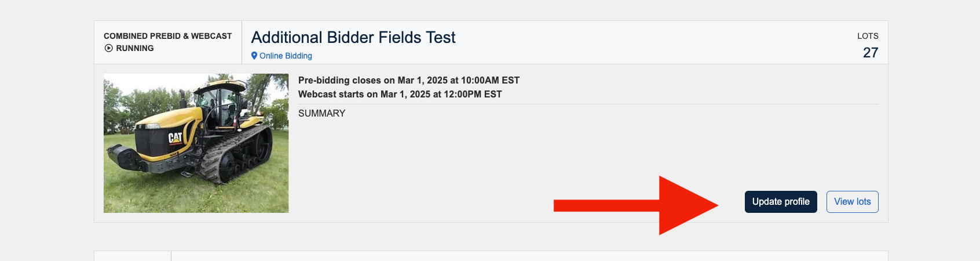Click the RUNNING status text
The width and height of the screenshot is (980, 261).
click(135, 48)
